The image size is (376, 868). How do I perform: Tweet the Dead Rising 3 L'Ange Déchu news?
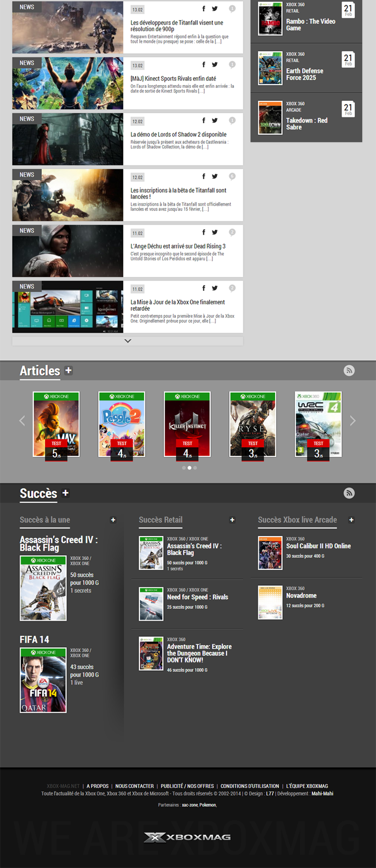(x=215, y=233)
